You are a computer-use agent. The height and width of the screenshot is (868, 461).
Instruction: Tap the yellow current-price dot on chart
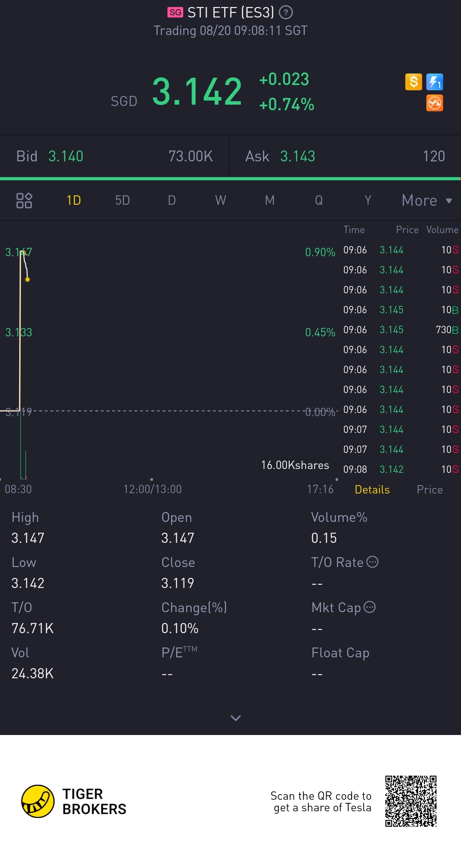(27, 280)
